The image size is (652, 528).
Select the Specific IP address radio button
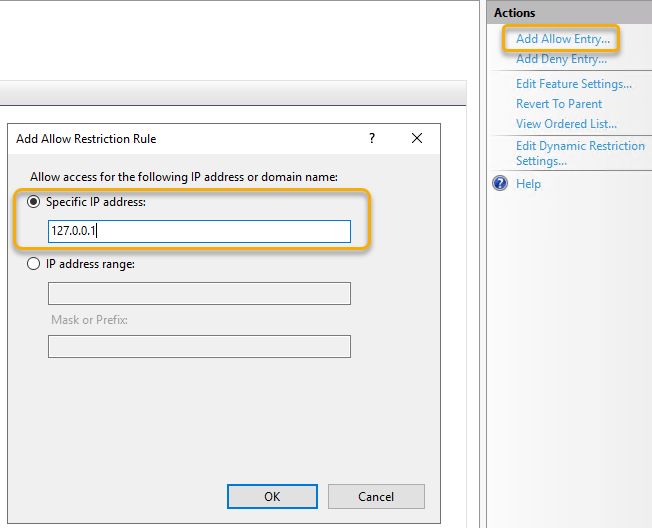(x=33, y=202)
